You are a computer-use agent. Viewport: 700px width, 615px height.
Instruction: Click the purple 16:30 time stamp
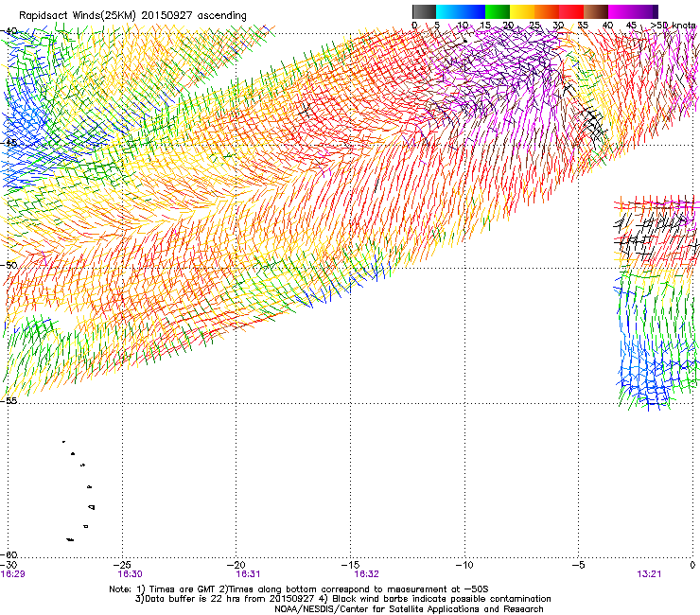coord(130,574)
